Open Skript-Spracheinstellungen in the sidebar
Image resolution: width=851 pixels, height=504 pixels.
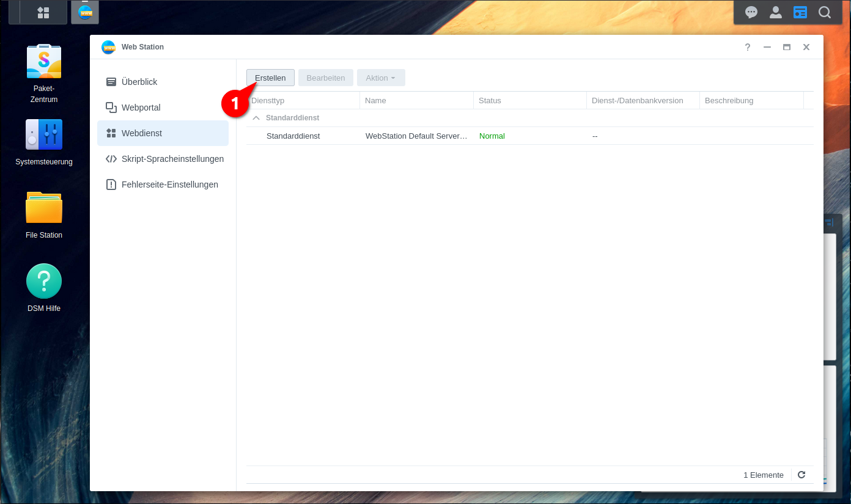(172, 159)
